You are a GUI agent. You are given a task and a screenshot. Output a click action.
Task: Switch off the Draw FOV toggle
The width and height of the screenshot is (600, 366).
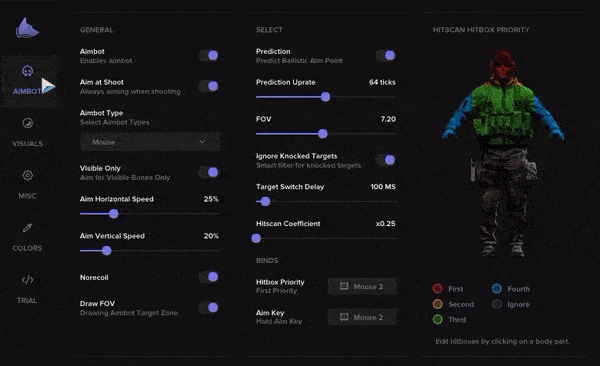(209, 307)
